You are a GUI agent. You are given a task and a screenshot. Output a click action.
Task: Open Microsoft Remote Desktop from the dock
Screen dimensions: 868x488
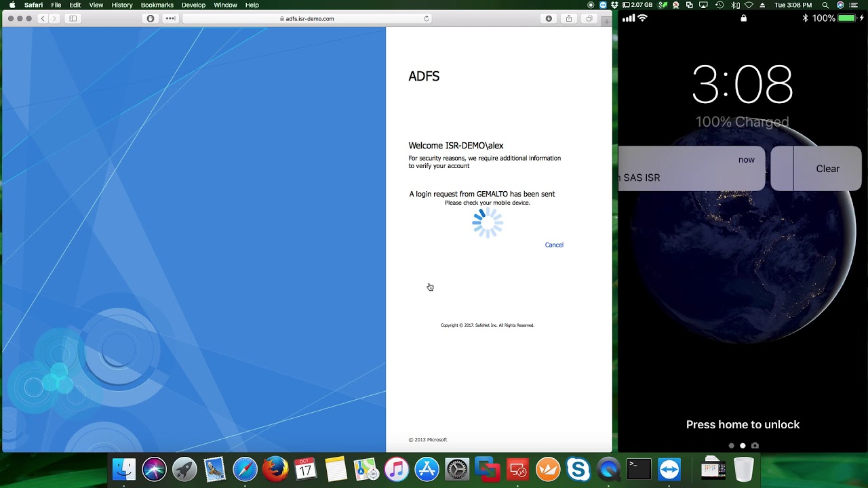pyautogui.click(x=518, y=469)
